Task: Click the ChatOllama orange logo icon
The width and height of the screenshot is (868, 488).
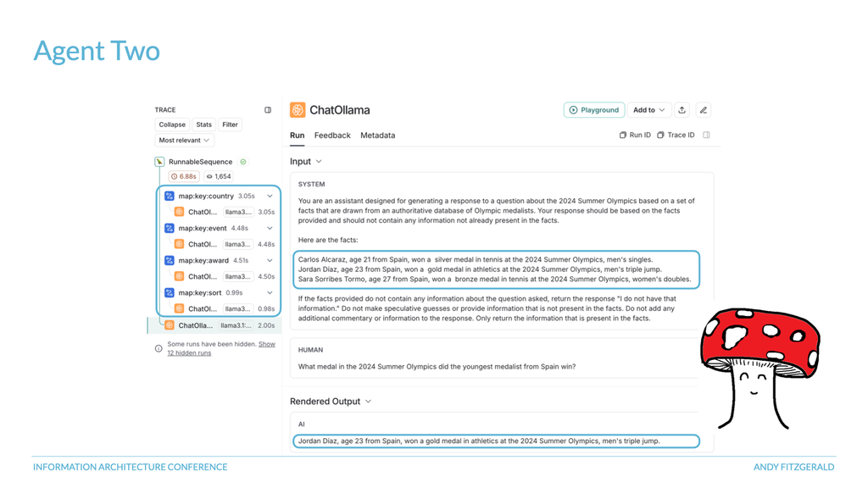Action: pyautogui.click(x=298, y=110)
